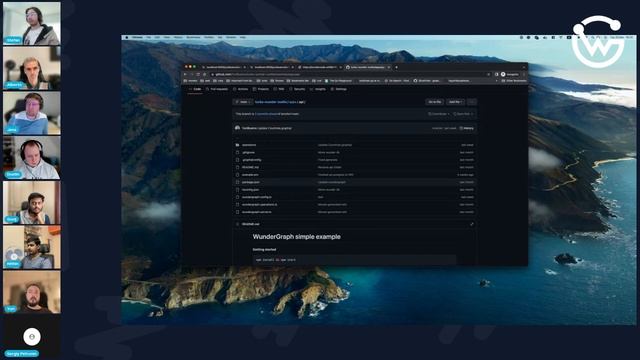Open the wundergraph.operations.ts file

pos(260,204)
